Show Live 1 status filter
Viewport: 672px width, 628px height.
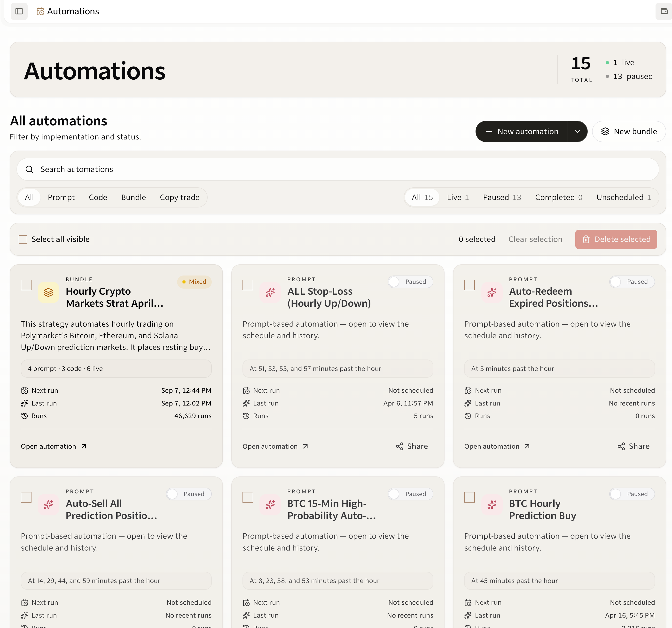click(x=458, y=197)
